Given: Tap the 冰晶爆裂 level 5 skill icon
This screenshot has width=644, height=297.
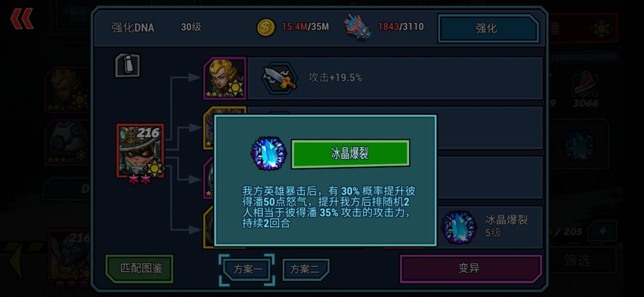Looking at the screenshot, I should click(459, 227).
